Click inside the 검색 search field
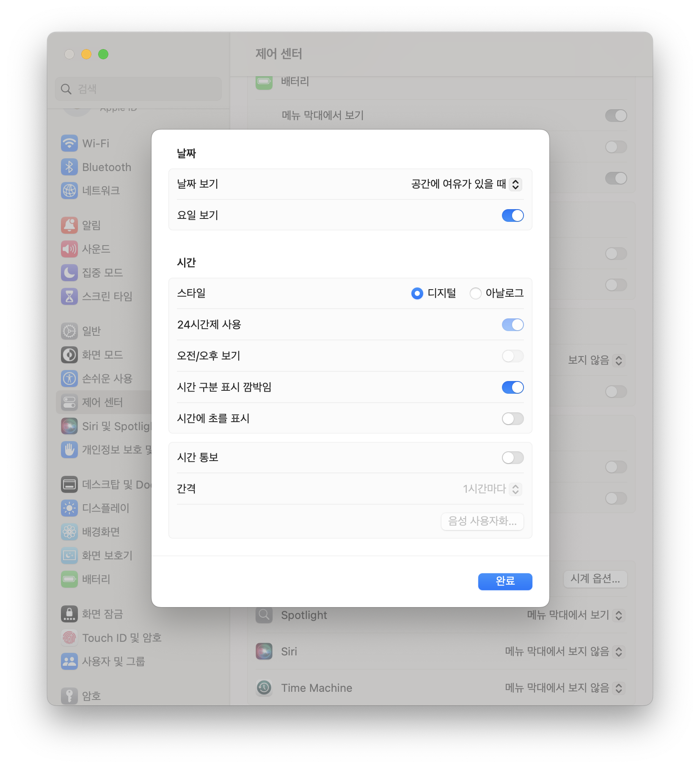 coord(138,89)
